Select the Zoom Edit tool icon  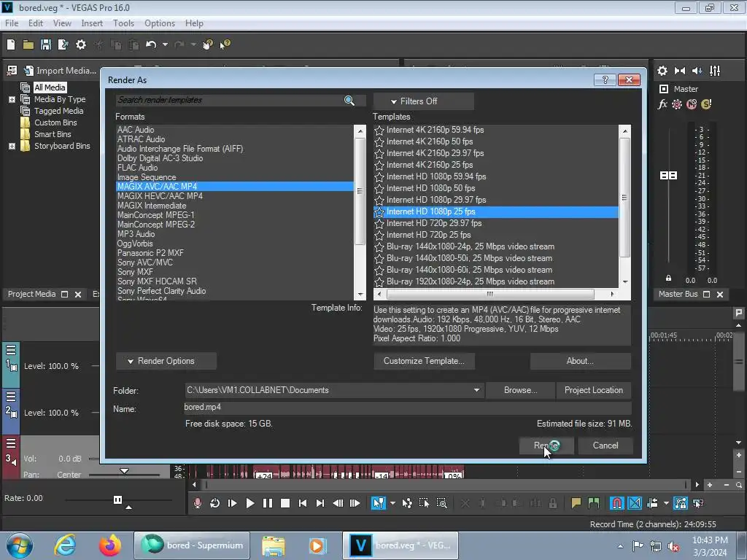(x=441, y=503)
